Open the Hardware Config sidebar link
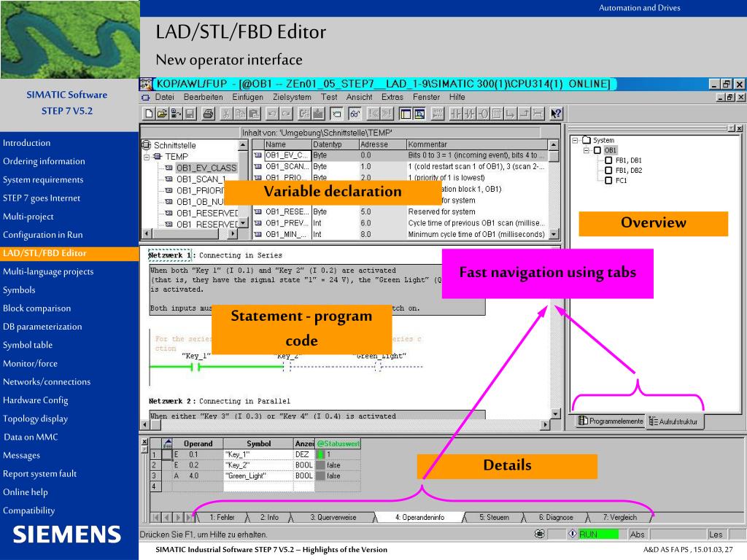The height and width of the screenshot is (560, 747). point(35,400)
